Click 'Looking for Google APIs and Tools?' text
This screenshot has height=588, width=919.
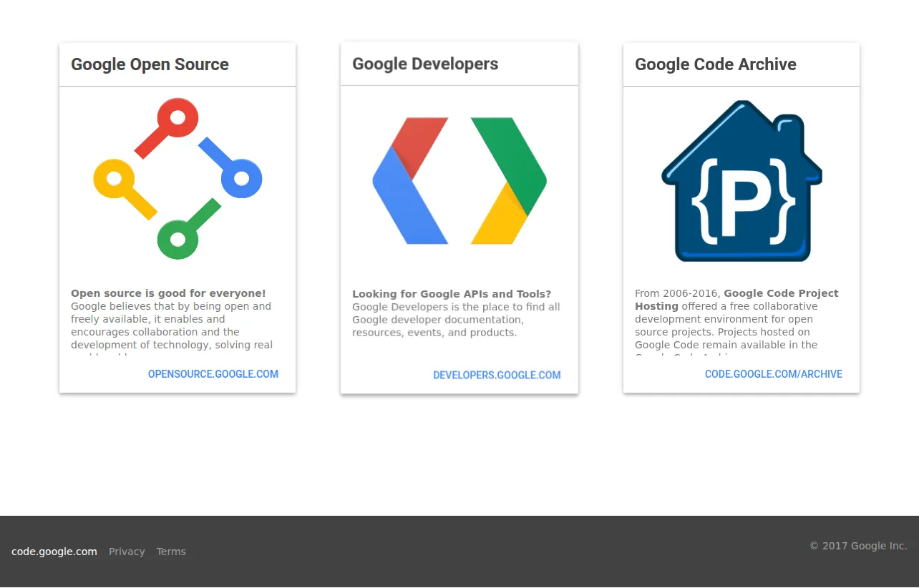pyautogui.click(x=452, y=294)
